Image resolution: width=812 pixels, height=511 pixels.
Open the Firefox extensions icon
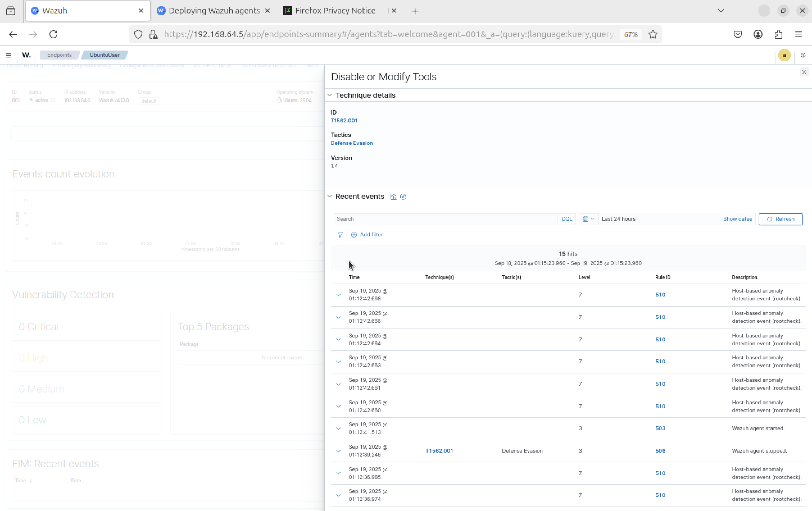point(778,34)
